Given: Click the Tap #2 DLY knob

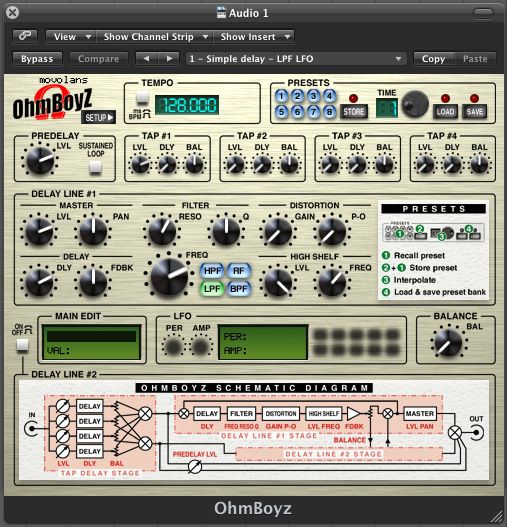Looking at the screenshot, I should (262, 164).
